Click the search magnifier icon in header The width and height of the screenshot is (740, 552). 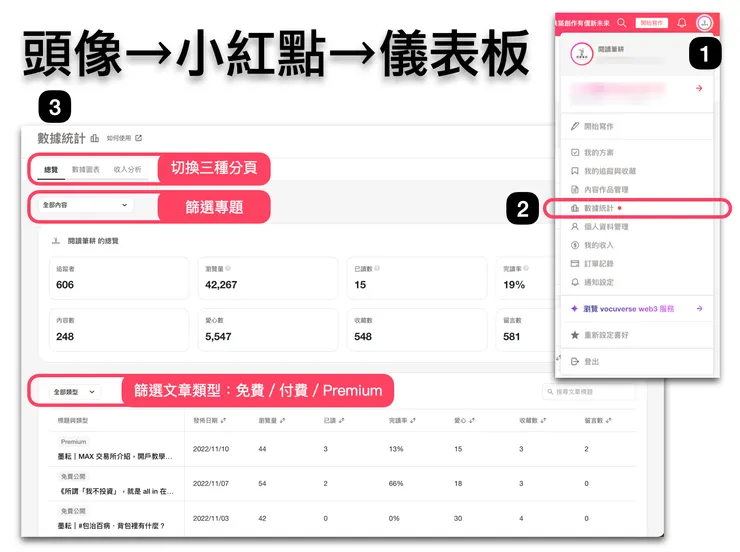point(622,23)
